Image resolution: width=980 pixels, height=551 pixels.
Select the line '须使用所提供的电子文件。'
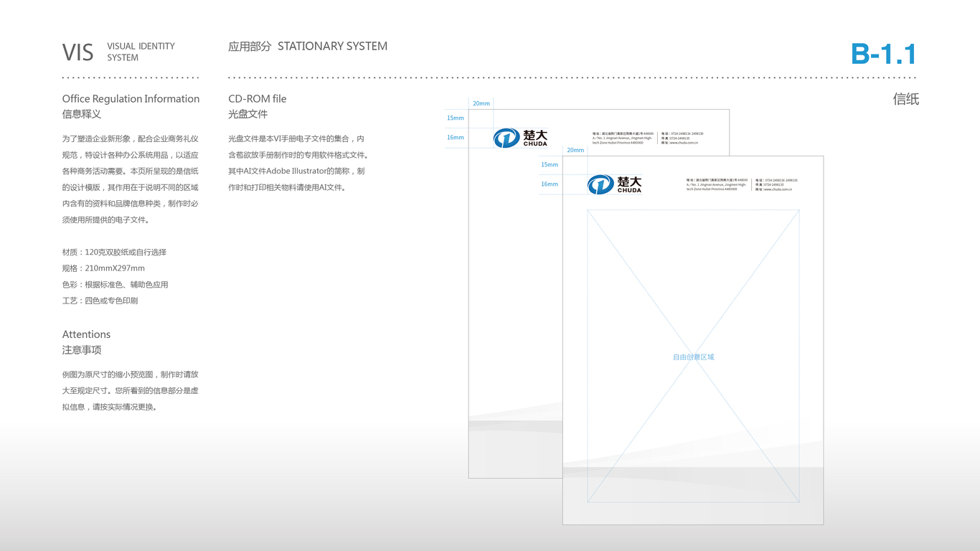(106, 220)
